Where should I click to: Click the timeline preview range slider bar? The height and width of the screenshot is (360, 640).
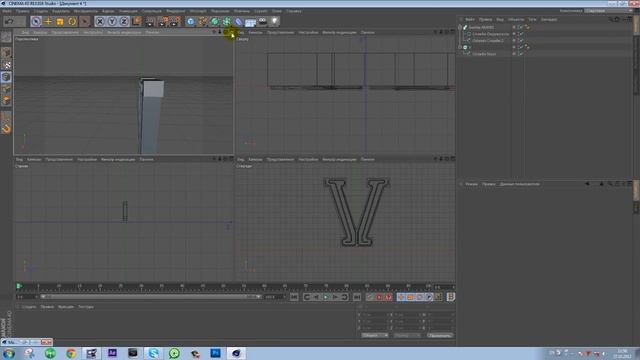click(x=151, y=297)
